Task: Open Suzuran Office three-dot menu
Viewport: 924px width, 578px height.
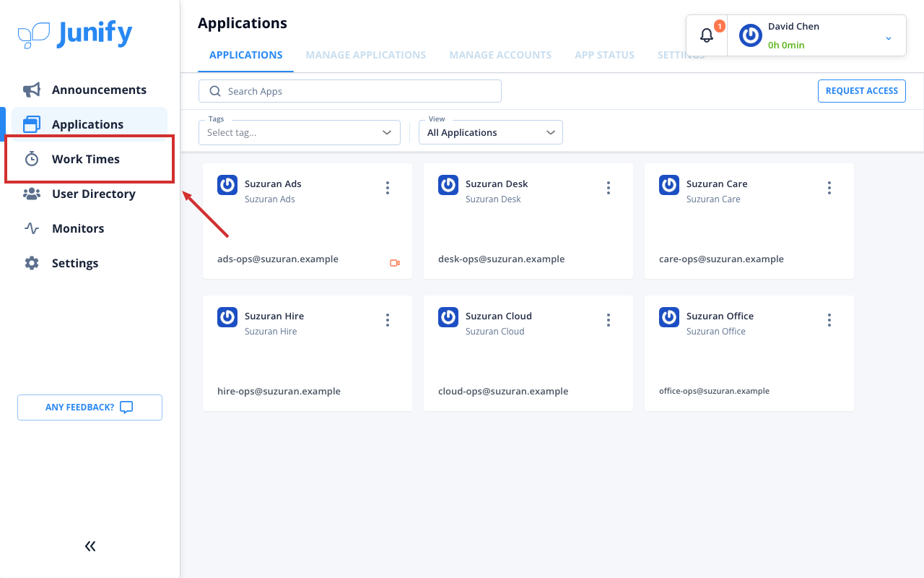Action: [x=829, y=320]
